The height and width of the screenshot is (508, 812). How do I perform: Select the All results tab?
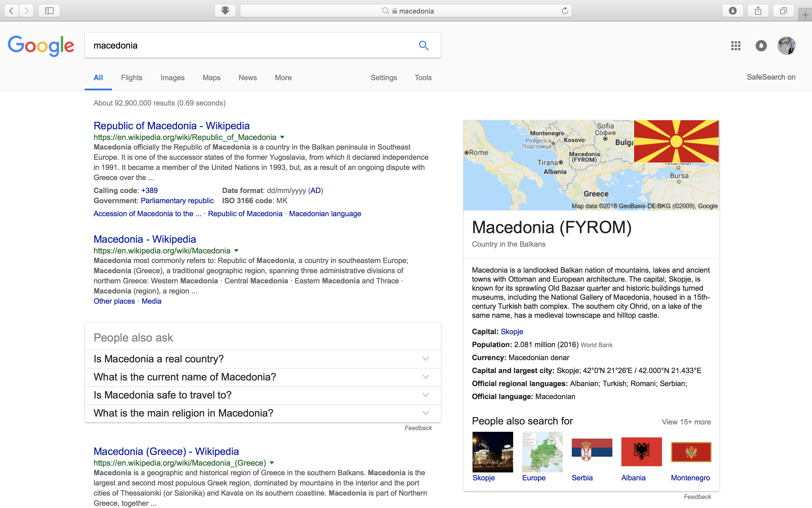(98, 78)
